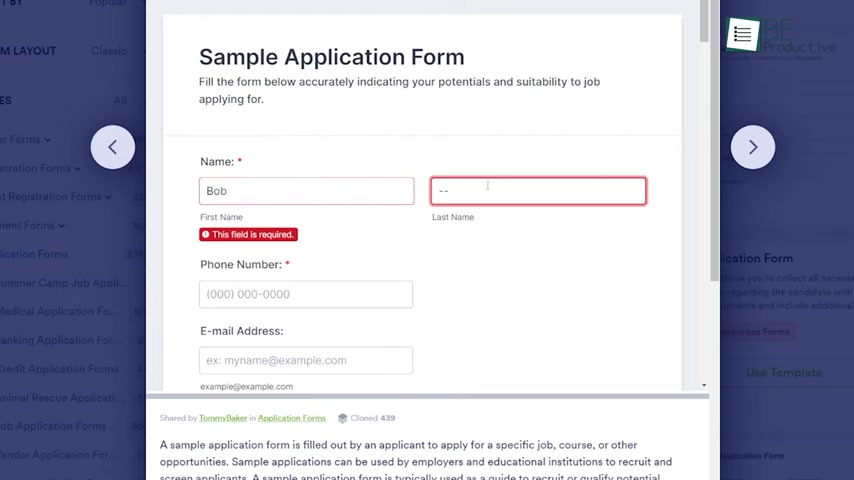Focus the First Name field containing Bob
Image resolution: width=854 pixels, height=480 pixels.
tap(307, 191)
